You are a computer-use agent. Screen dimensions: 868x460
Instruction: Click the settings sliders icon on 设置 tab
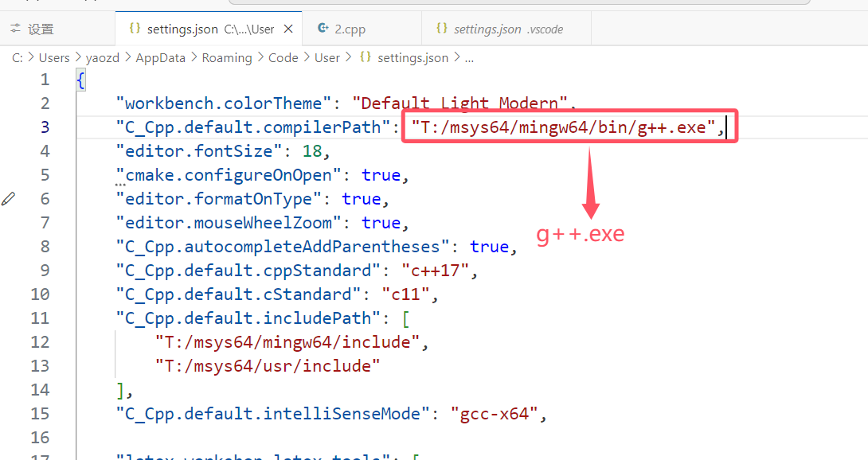[x=15, y=28]
